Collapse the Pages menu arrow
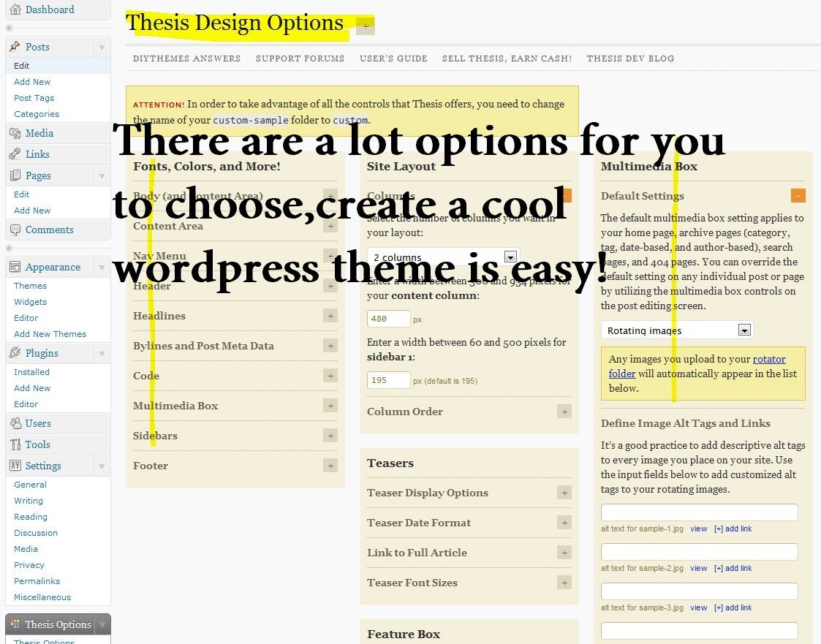The image size is (821, 644). [102, 176]
